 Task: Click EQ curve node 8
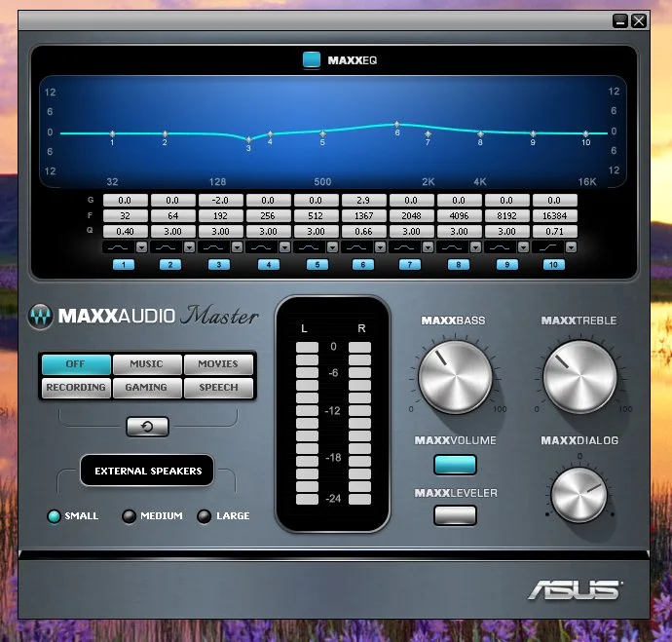(480, 133)
